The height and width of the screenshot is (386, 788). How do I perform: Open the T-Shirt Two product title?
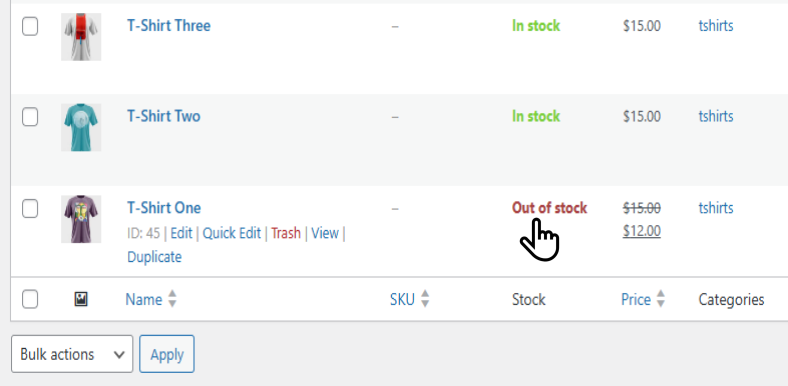click(x=164, y=116)
